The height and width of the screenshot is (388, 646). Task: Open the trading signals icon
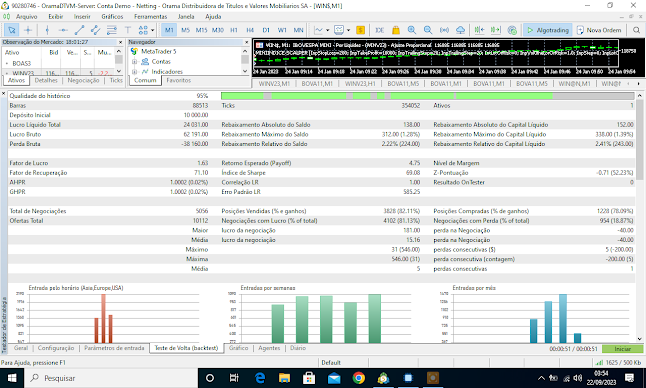point(444,30)
